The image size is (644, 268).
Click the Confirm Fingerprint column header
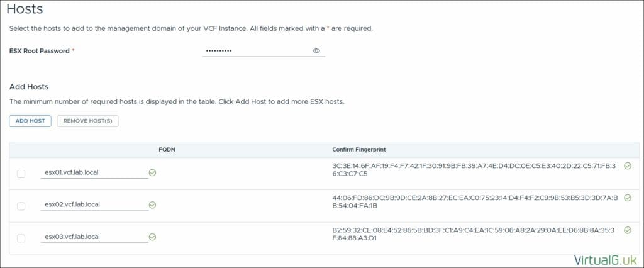tap(358, 150)
